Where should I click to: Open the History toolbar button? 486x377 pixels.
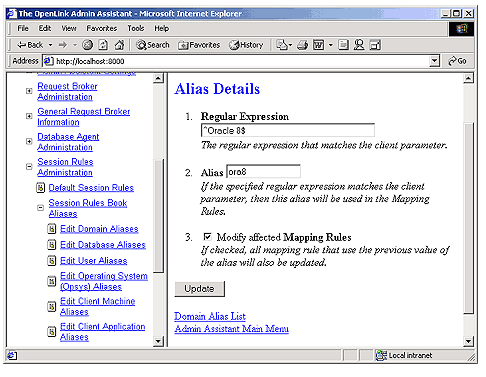click(246, 45)
